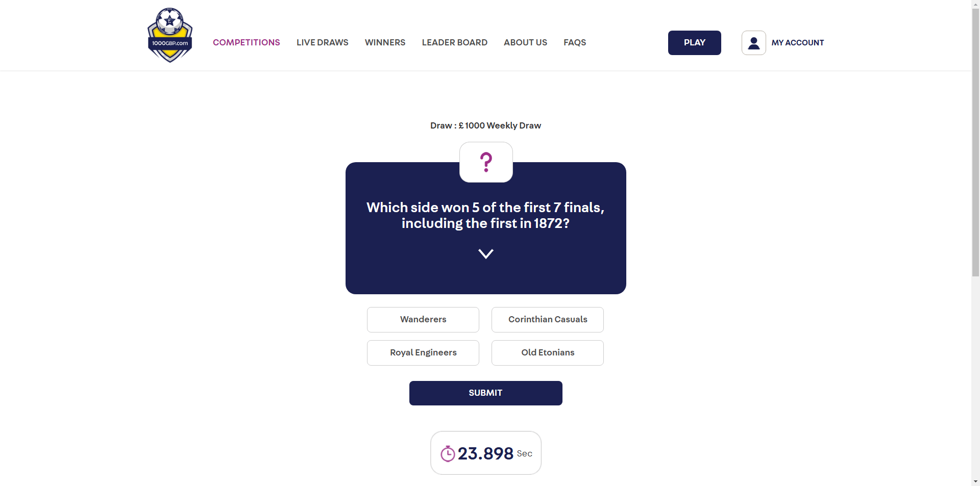
Task: Expand the question with the down chevron
Action: tap(486, 253)
